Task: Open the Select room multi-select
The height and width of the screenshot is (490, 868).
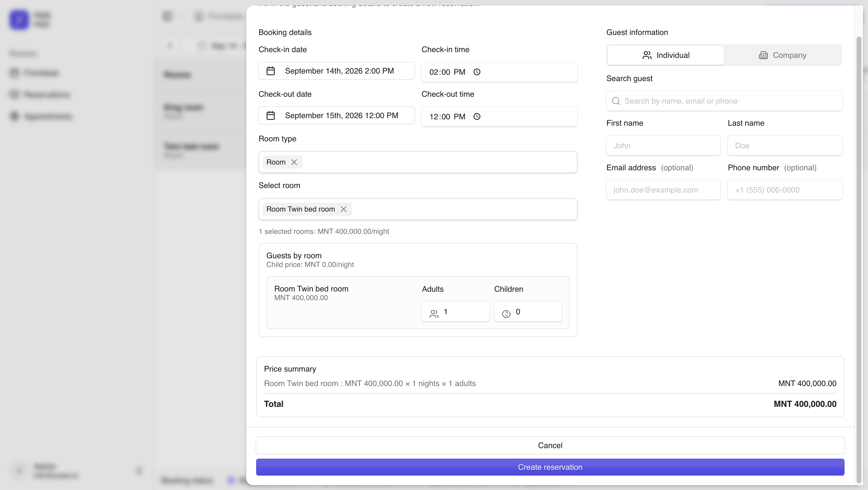Action: (x=418, y=209)
